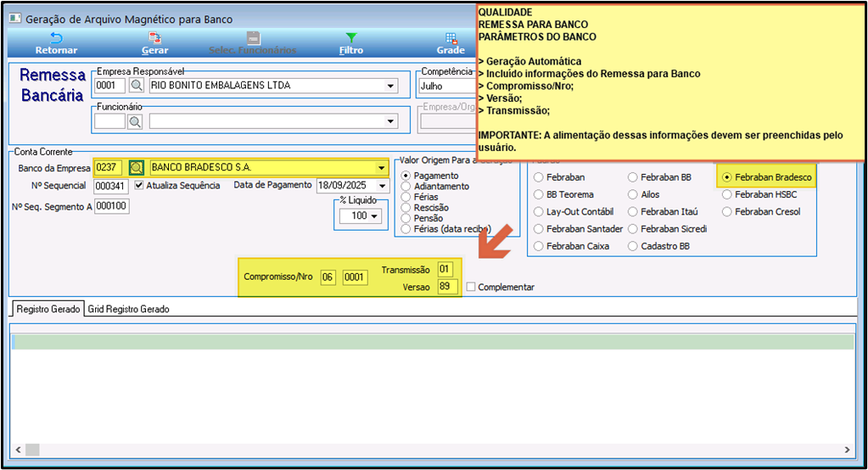868x470 pixels.
Task: Open the Filtro funnel icon
Action: (351, 37)
